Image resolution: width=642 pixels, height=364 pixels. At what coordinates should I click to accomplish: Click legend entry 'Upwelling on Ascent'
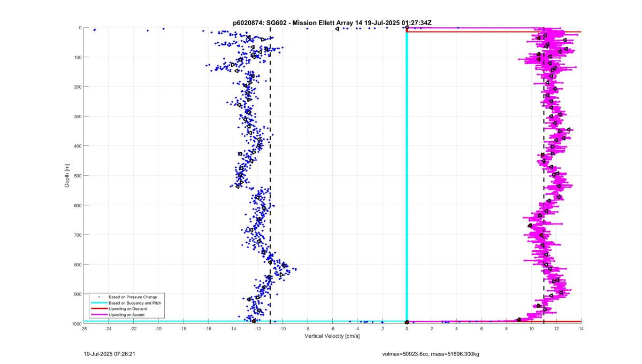tap(126, 315)
